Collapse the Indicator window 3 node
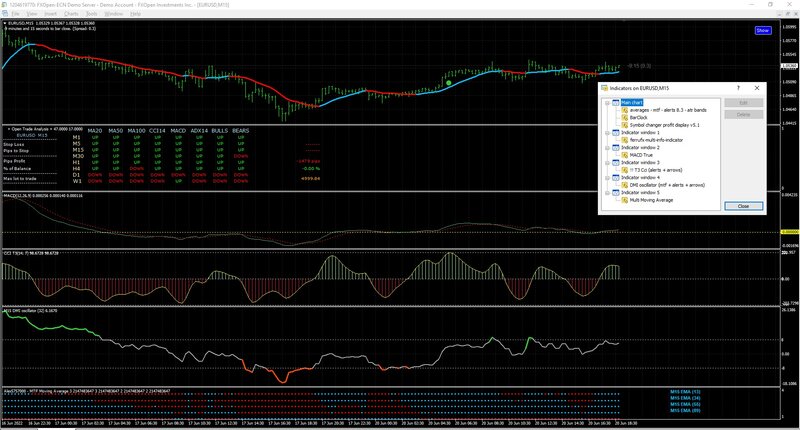Image resolution: width=800 pixels, height=430 pixels. (607, 163)
